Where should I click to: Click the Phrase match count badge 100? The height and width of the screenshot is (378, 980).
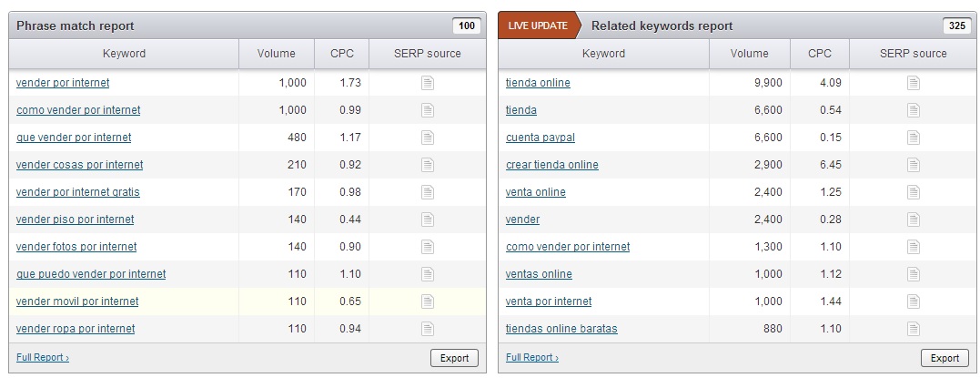tap(467, 26)
